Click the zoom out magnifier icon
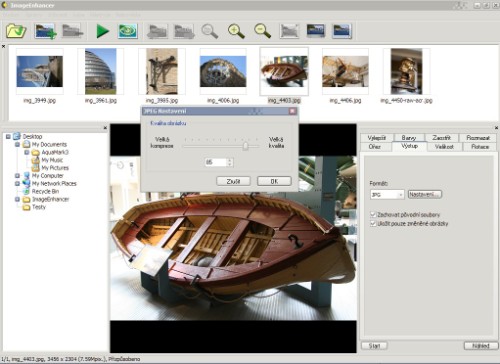The image size is (500, 364). tap(262, 31)
